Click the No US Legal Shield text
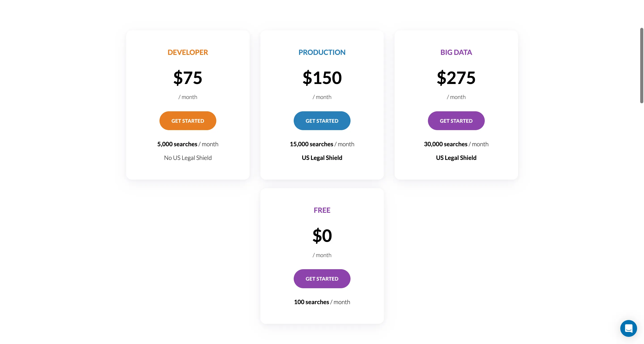 click(x=188, y=158)
